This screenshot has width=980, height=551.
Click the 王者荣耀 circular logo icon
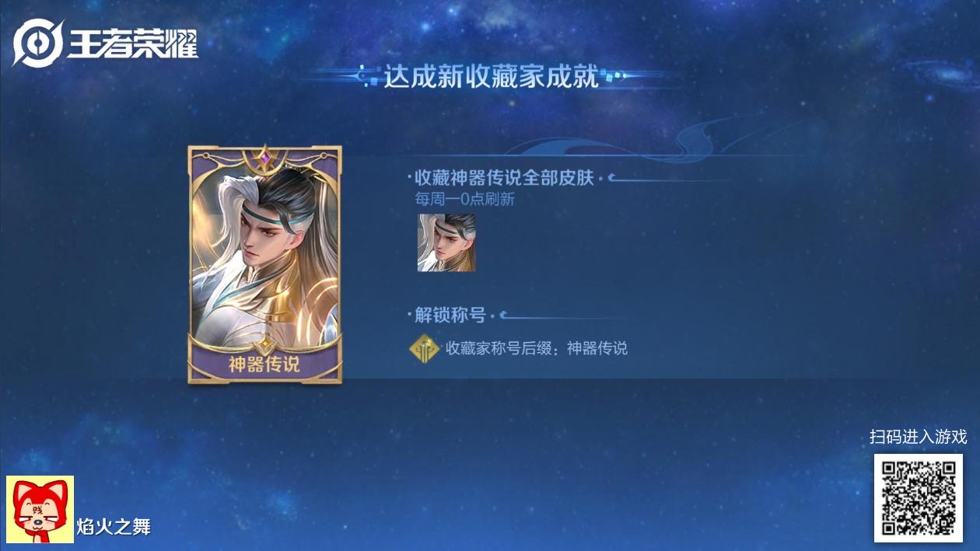[38, 43]
